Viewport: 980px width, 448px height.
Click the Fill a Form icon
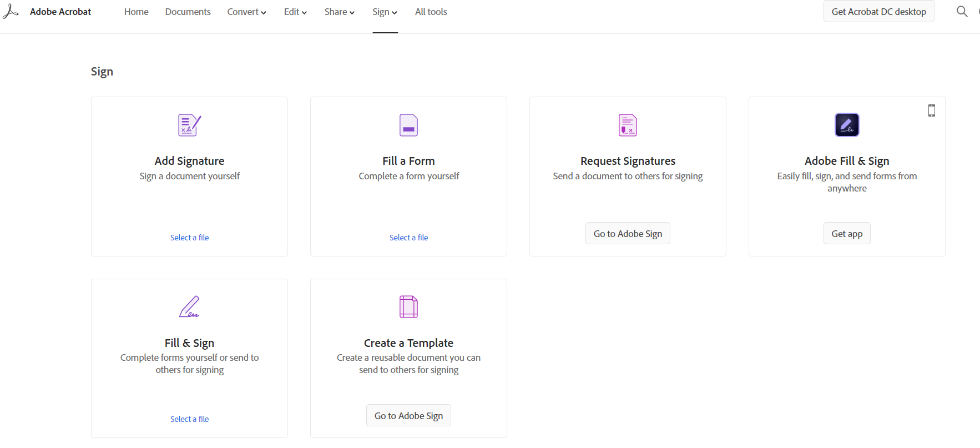click(408, 125)
